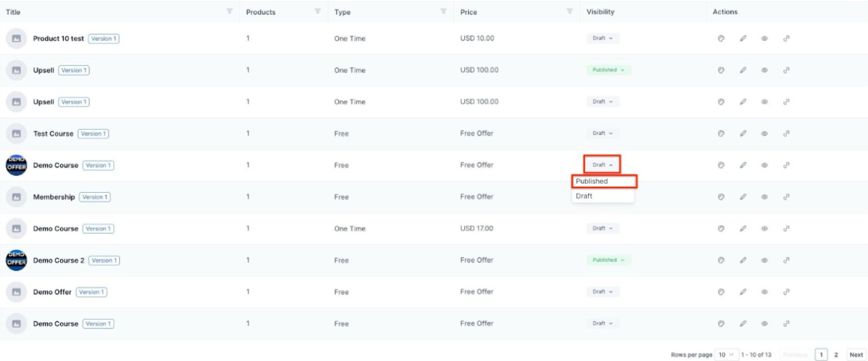Click copy link icon for Product 10 test
Viewport: 868px width, 361px height.
786,39
